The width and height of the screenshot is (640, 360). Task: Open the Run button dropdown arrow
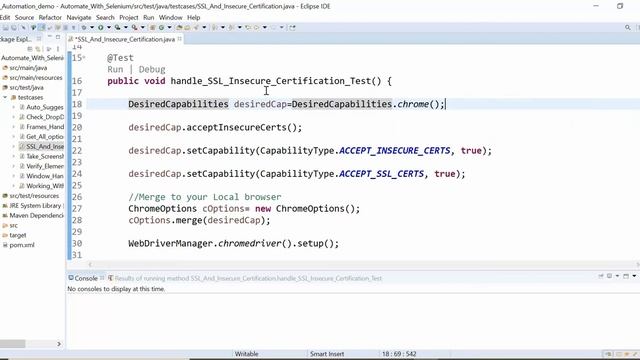[x=109, y=27]
